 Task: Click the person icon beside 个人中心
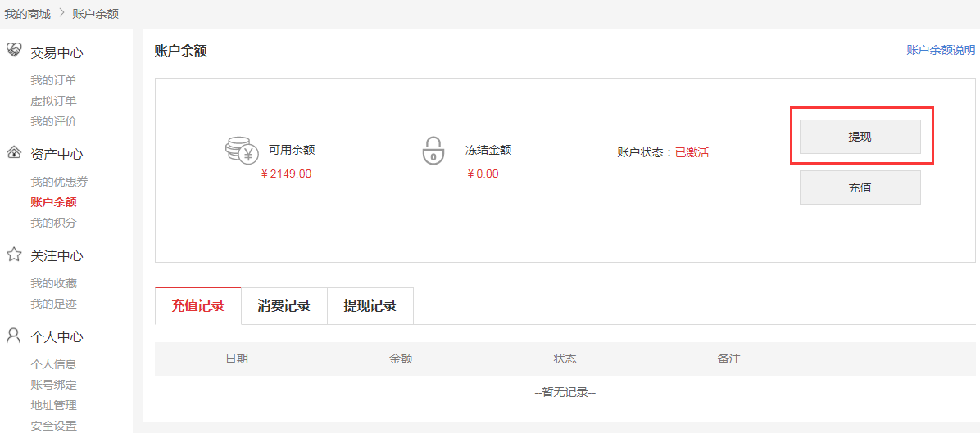coord(14,336)
